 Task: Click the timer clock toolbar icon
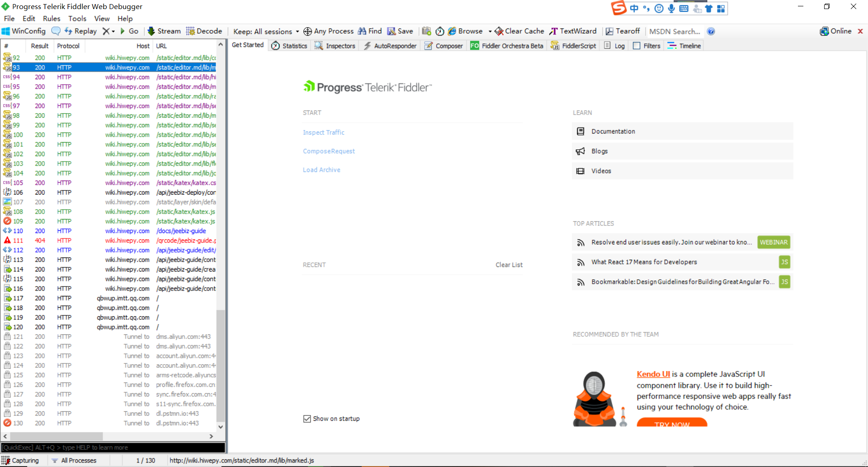click(x=439, y=31)
